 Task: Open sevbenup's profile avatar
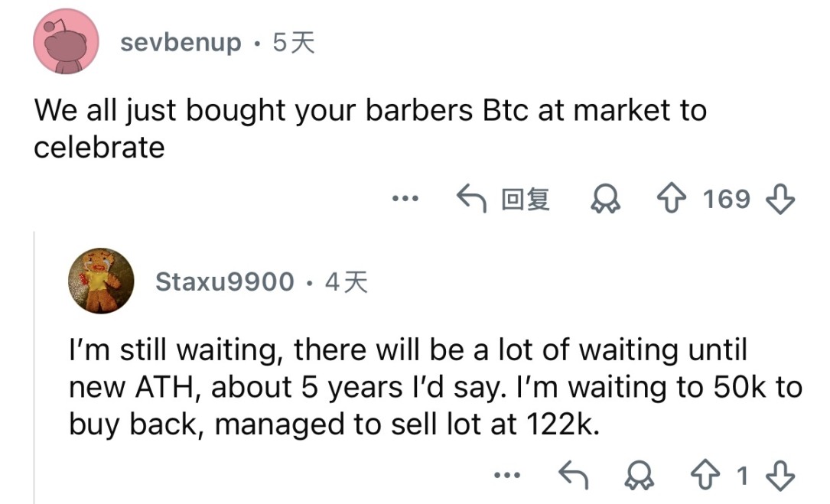[66, 41]
